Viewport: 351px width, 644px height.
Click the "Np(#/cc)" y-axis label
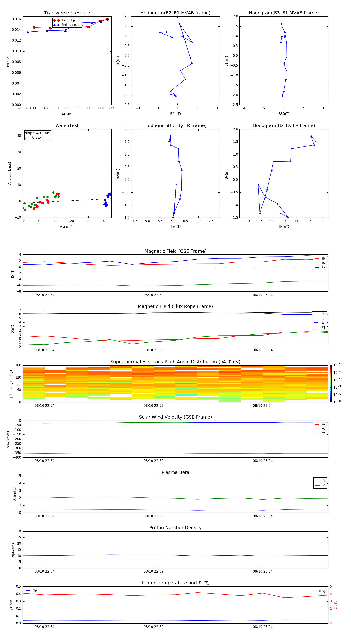tap(13, 550)
